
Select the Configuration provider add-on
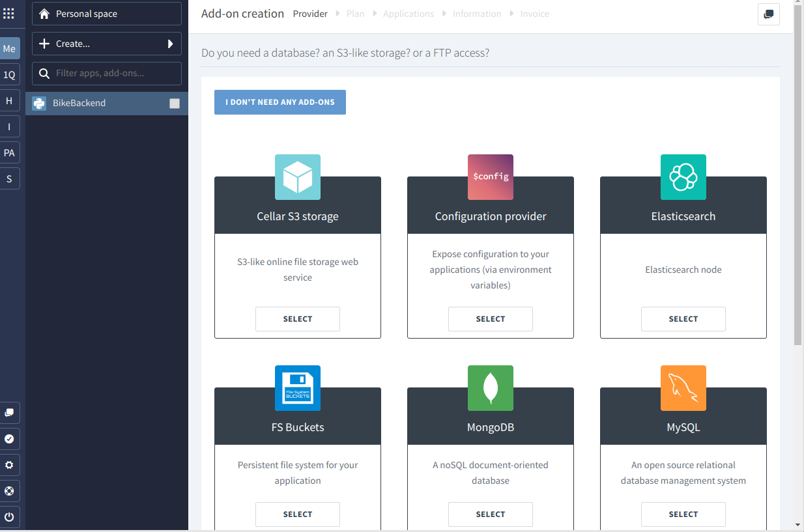pyautogui.click(x=491, y=319)
